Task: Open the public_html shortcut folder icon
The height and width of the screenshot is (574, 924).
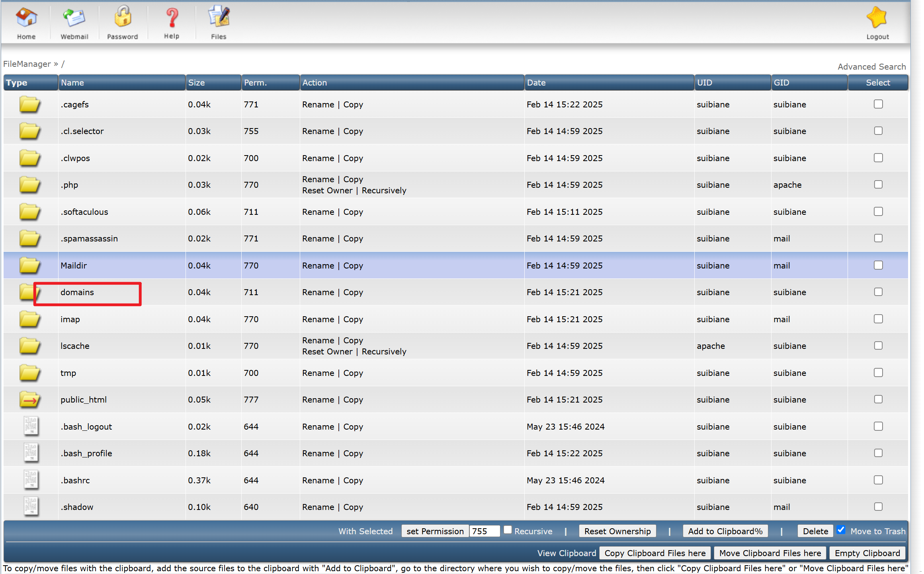Action: [x=29, y=399]
